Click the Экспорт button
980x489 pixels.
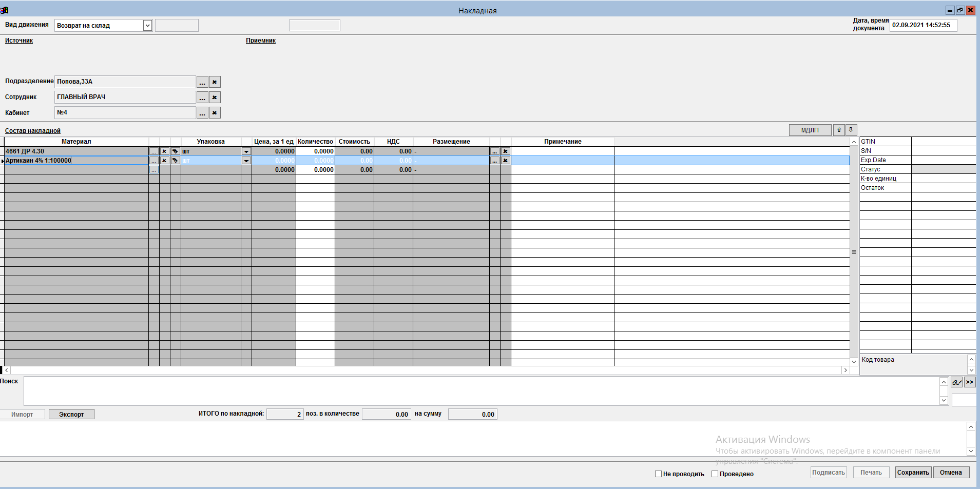tap(71, 415)
